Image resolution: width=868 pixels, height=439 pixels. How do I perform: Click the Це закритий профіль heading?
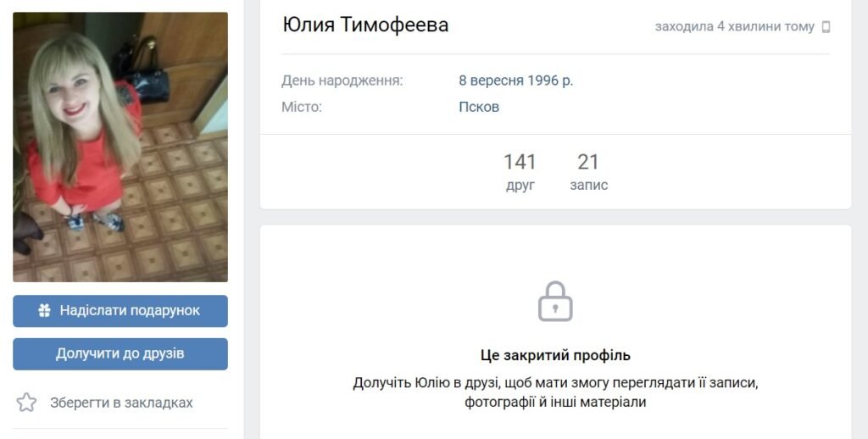click(x=555, y=355)
